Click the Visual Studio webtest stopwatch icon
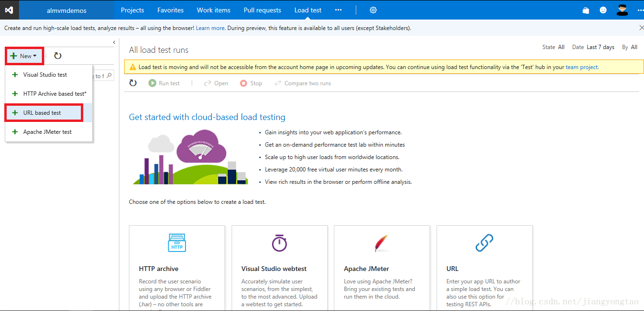Screen dimensions: 644x311 280,243
